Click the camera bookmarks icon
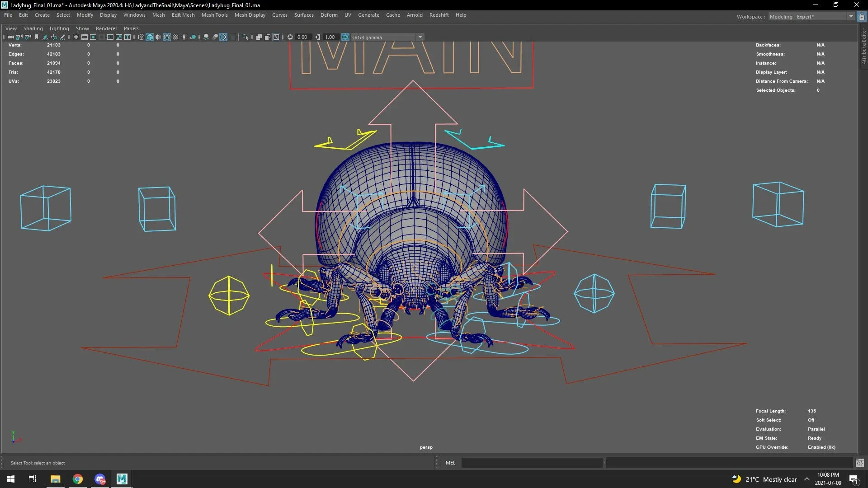Image resolution: width=868 pixels, height=488 pixels. point(37,37)
